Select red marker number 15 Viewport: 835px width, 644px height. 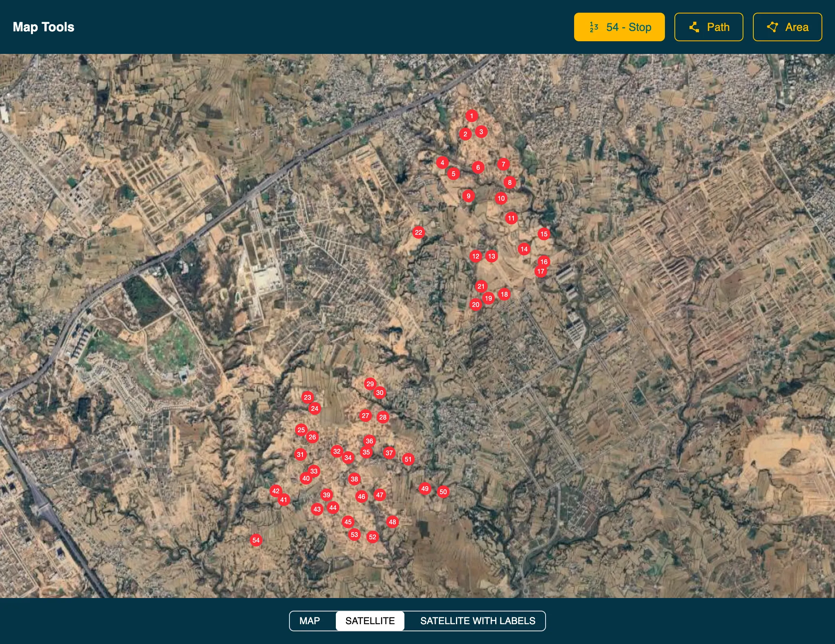coord(544,234)
